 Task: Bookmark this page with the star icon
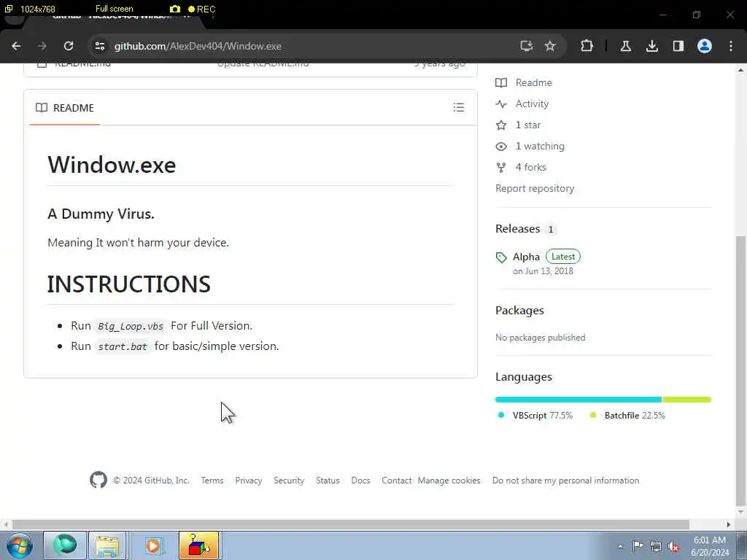(550, 46)
